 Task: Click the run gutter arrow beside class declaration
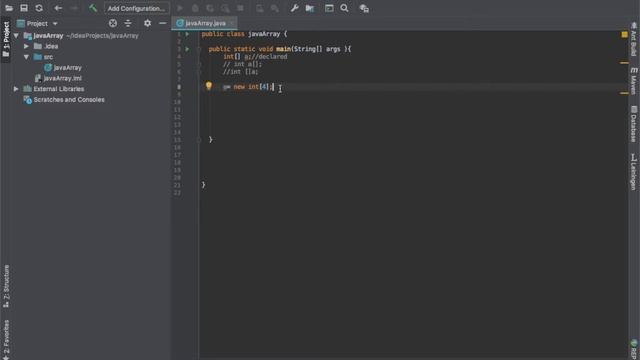(x=187, y=34)
